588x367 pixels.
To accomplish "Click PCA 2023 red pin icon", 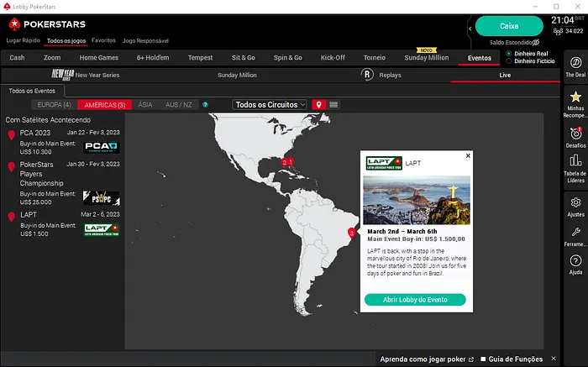I will [11, 135].
